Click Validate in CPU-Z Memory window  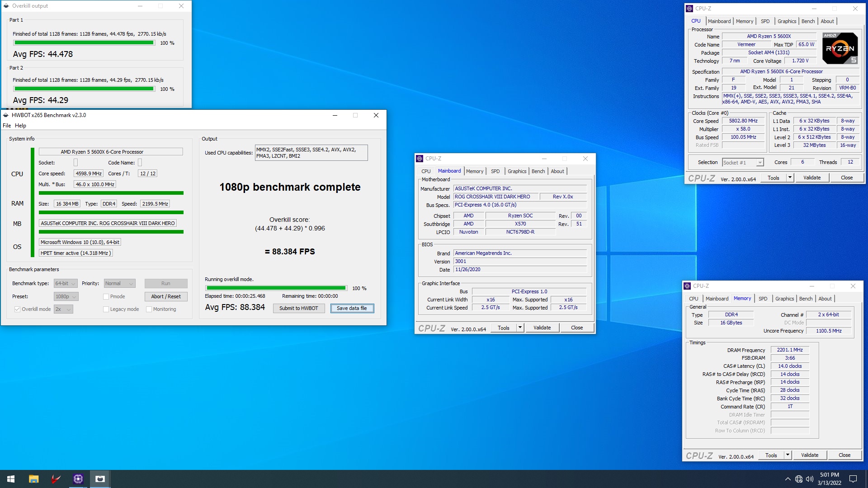click(810, 455)
